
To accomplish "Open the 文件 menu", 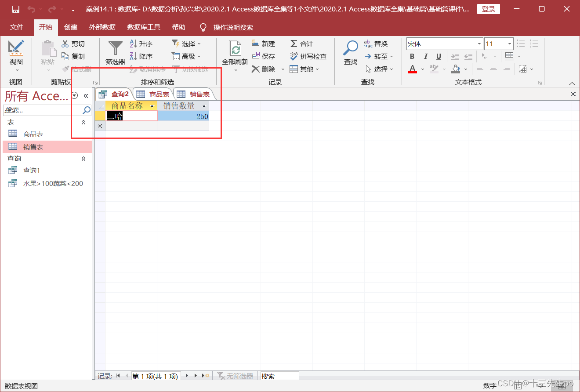I will pyautogui.click(x=17, y=27).
